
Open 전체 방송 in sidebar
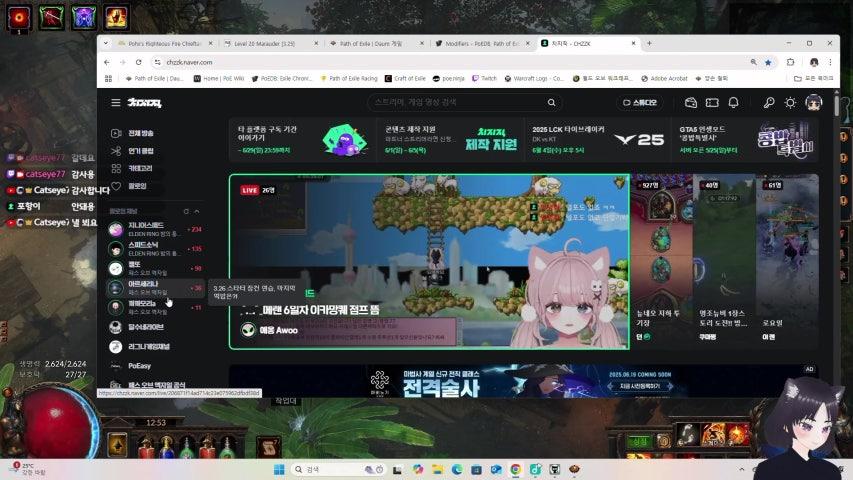click(x=134, y=133)
